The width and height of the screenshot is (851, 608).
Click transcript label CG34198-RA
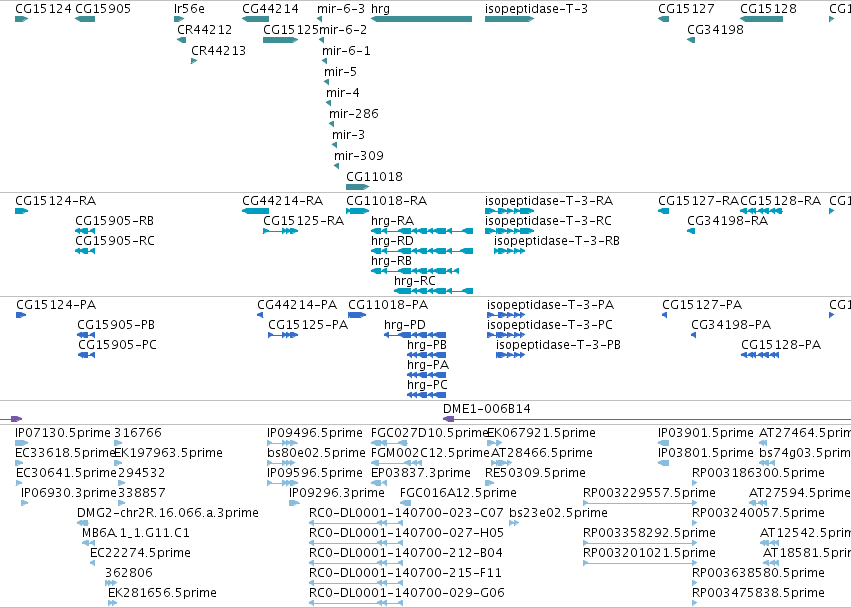(728, 221)
